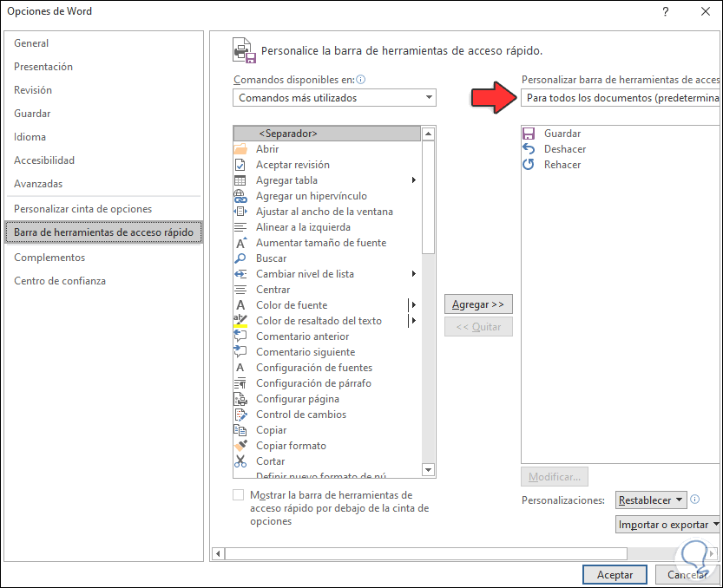Open the Centro de confianza category
The height and width of the screenshot is (588, 723).
pos(60,281)
